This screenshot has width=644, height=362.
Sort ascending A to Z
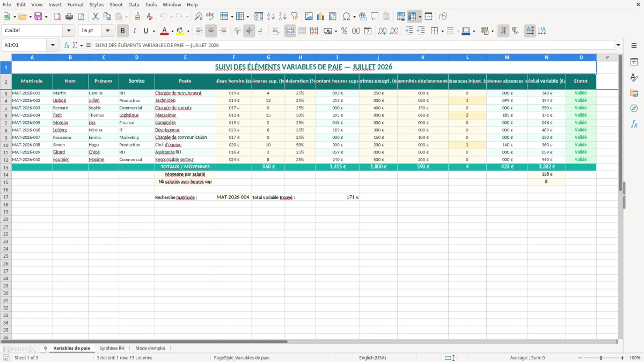271,17
